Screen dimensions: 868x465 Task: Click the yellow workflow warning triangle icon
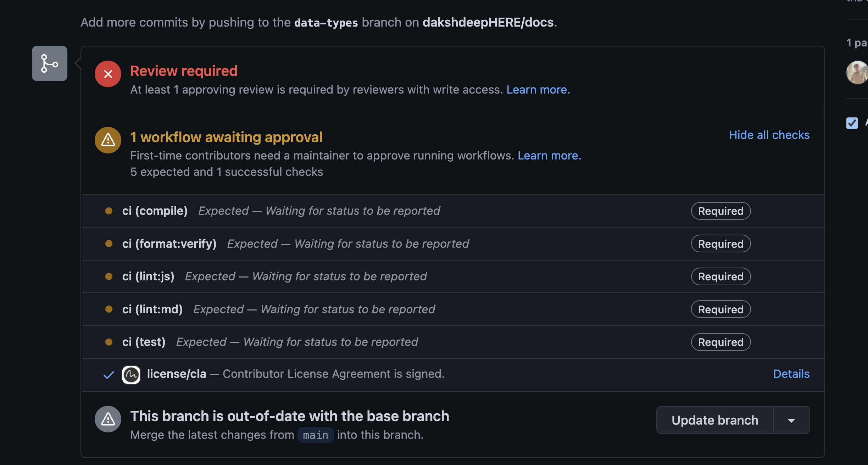coord(107,140)
